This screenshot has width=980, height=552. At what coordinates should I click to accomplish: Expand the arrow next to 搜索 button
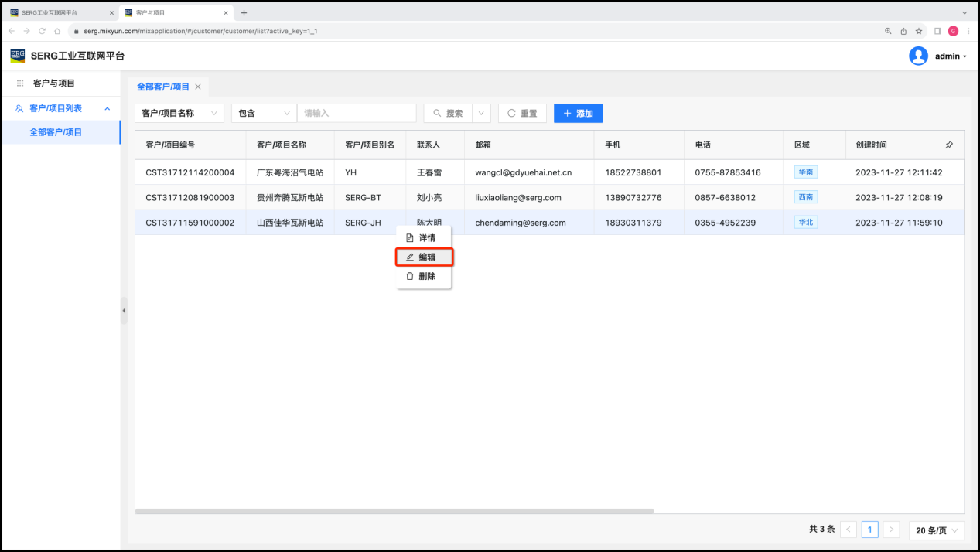(x=482, y=113)
